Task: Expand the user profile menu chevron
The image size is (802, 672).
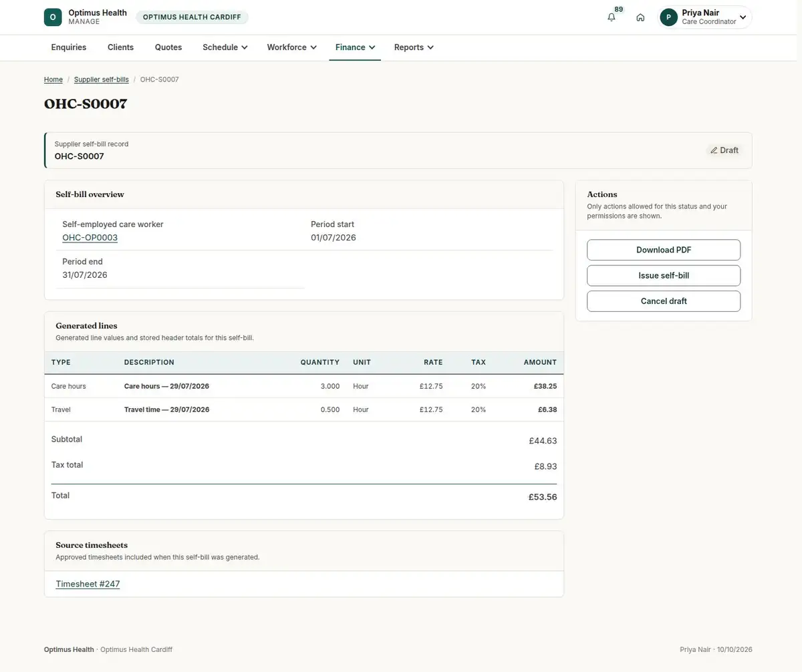Action: pyautogui.click(x=743, y=17)
